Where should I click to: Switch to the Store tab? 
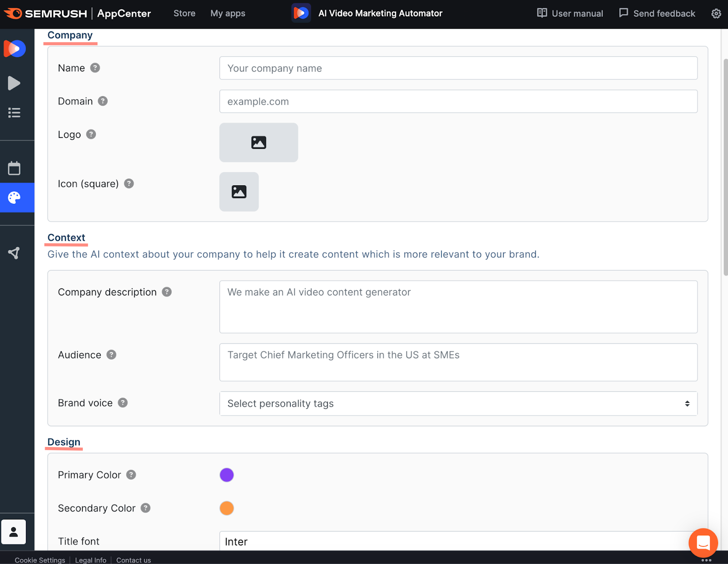184,14
